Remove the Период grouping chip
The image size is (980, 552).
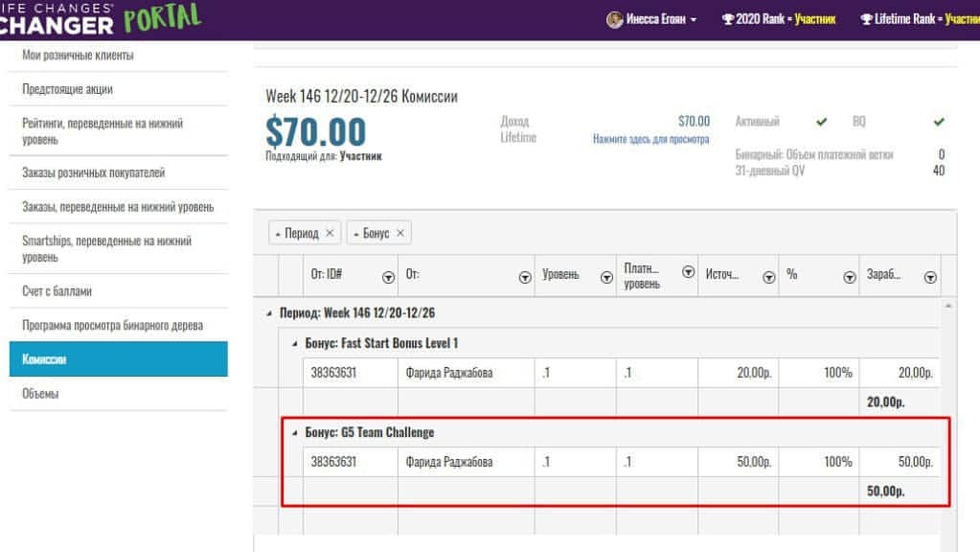click(330, 233)
